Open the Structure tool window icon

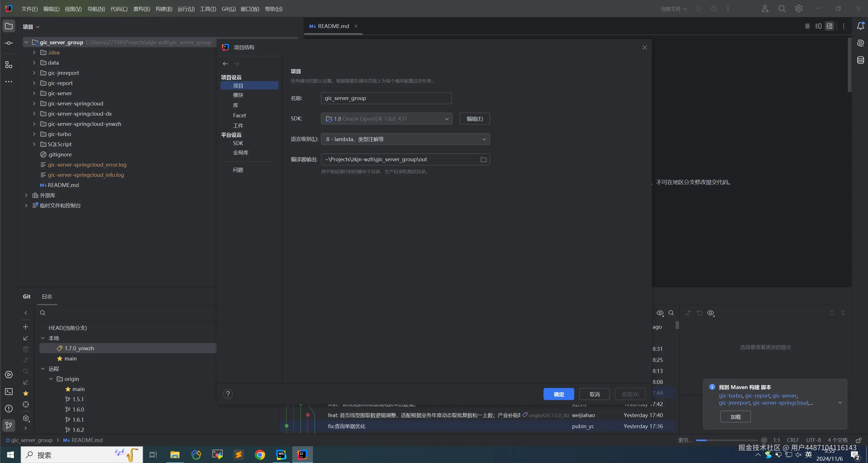click(9, 65)
